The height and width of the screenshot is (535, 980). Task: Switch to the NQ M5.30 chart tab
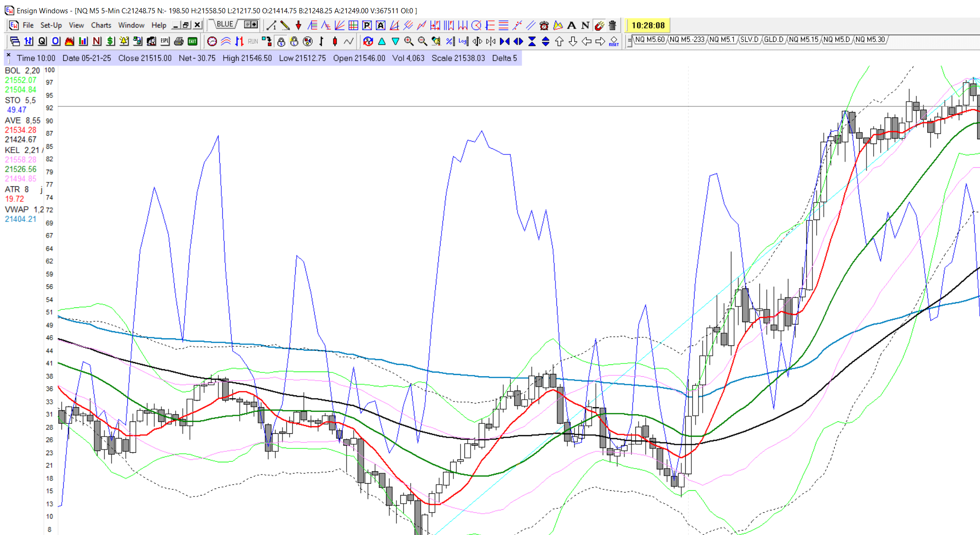(870, 40)
